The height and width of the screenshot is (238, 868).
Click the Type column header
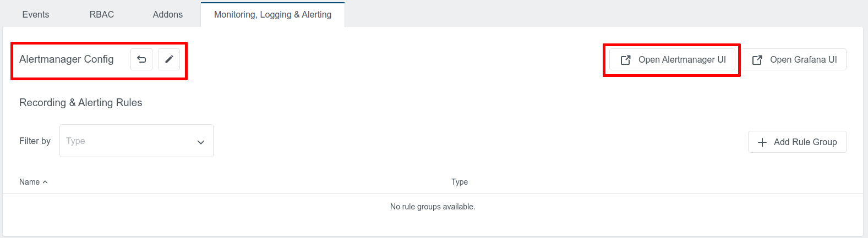460,182
